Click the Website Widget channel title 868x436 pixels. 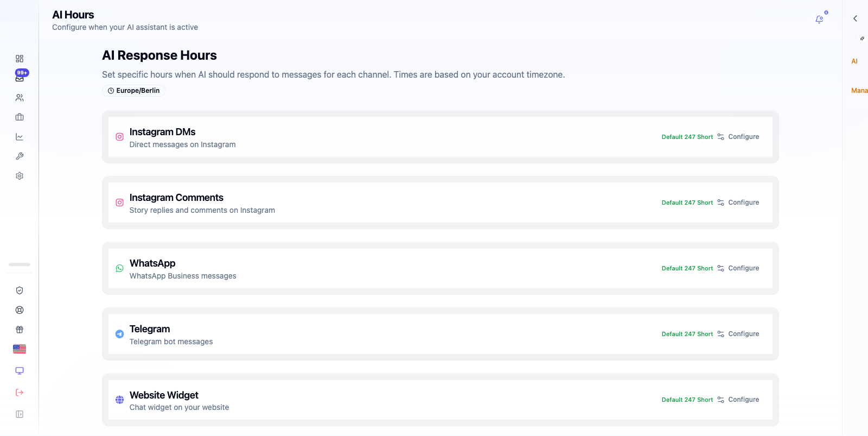pos(164,395)
